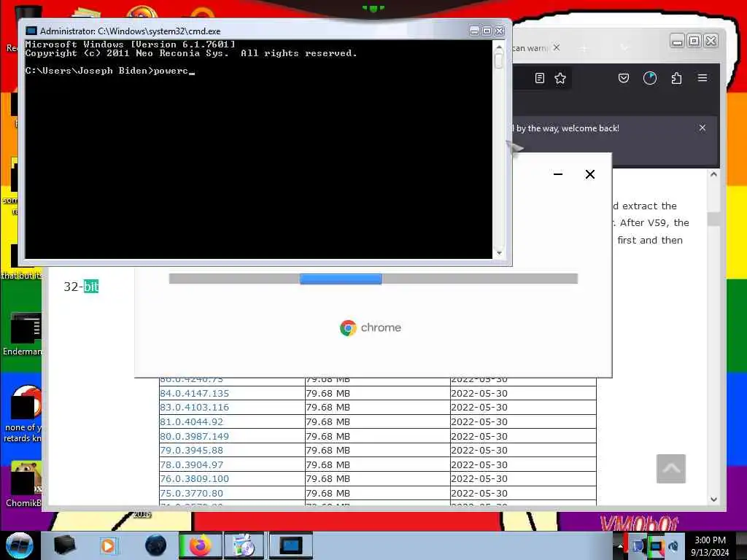747x560 pixels.
Task: Open Chrome version 84.0.4147.135 link
Action: tap(194, 393)
